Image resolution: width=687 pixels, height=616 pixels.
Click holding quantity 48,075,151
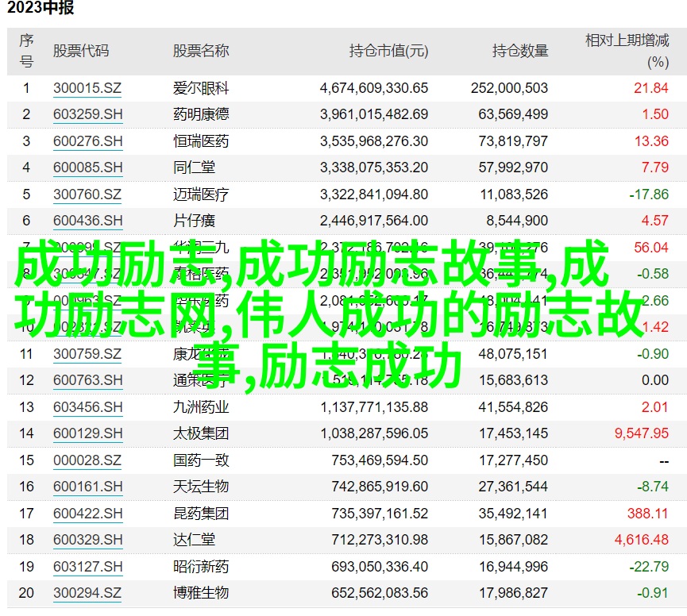tap(513, 354)
